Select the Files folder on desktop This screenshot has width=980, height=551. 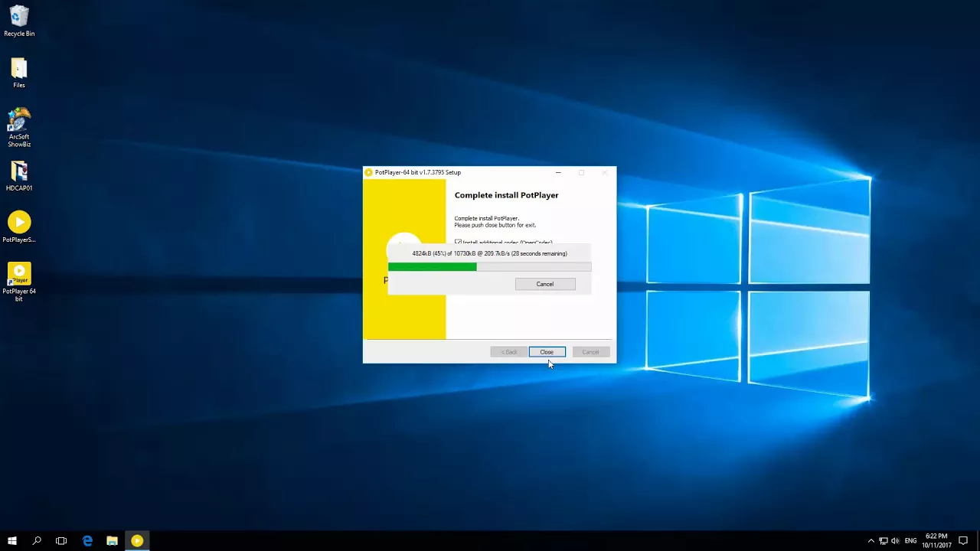[19, 73]
